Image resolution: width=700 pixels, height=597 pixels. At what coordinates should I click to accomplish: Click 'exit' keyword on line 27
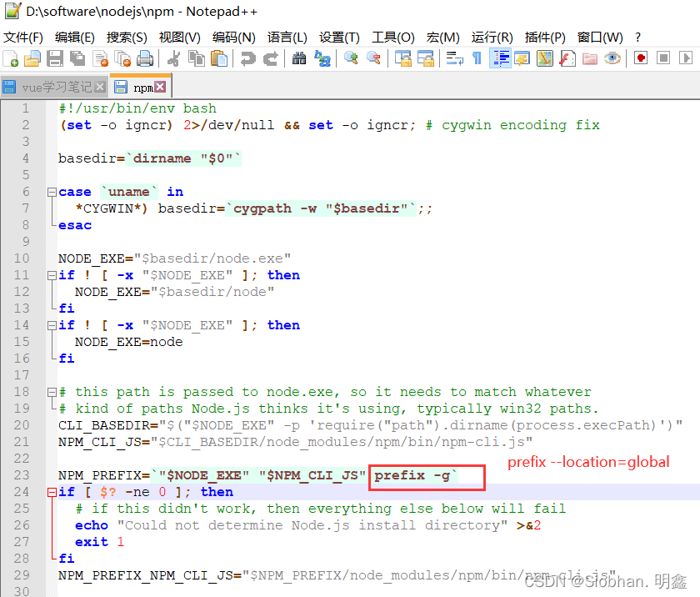(x=92, y=542)
